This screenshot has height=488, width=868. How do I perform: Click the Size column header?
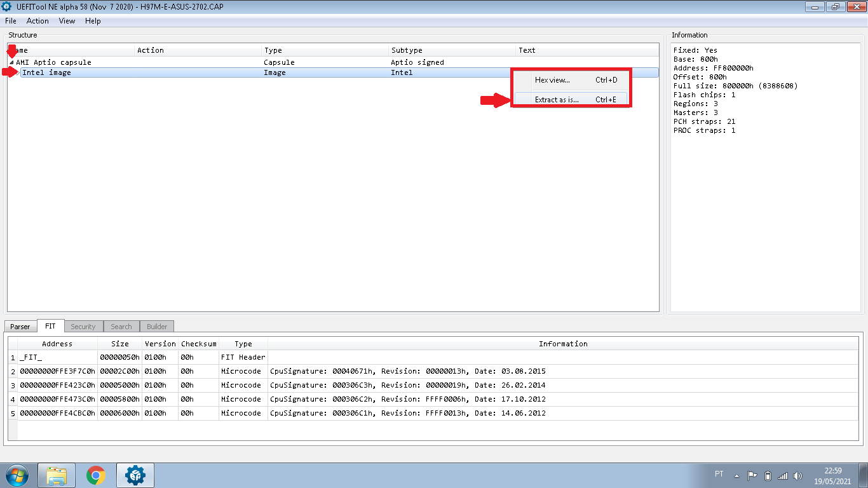tap(119, 344)
